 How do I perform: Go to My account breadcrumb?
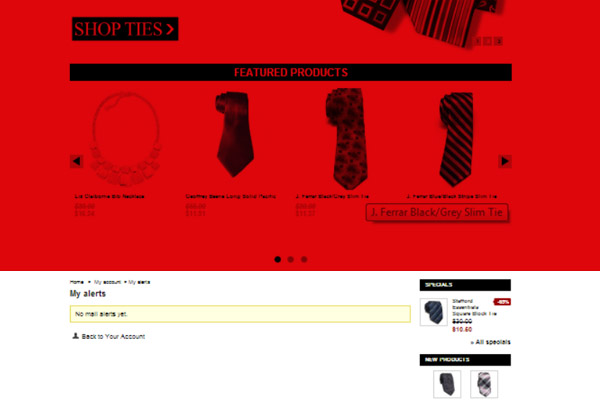(x=108, y=282)
